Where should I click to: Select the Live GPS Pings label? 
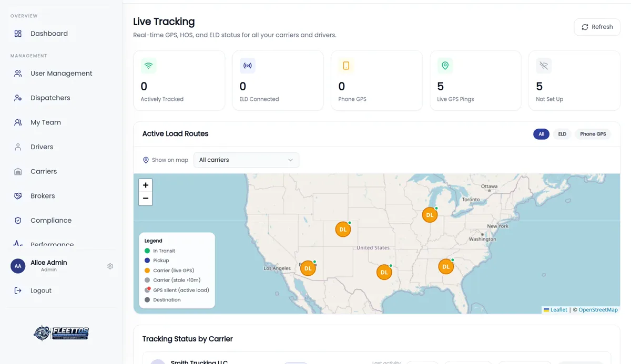click(x=455, y=99)
